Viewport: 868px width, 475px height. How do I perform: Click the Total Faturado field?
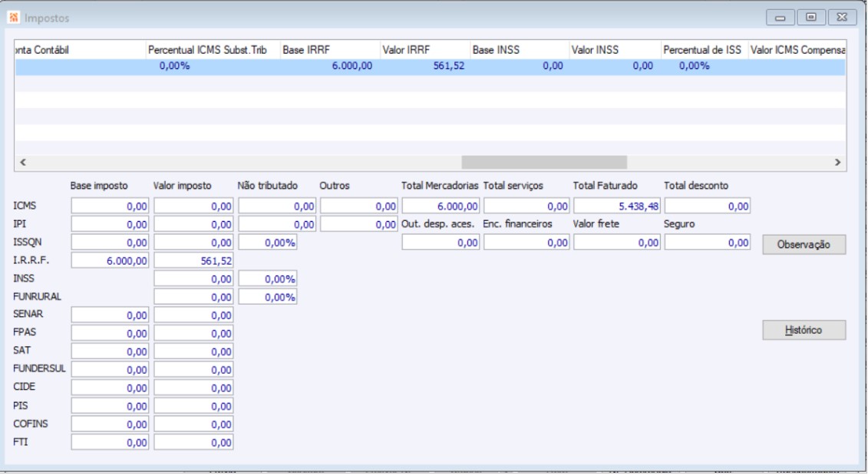coord(617,206)
